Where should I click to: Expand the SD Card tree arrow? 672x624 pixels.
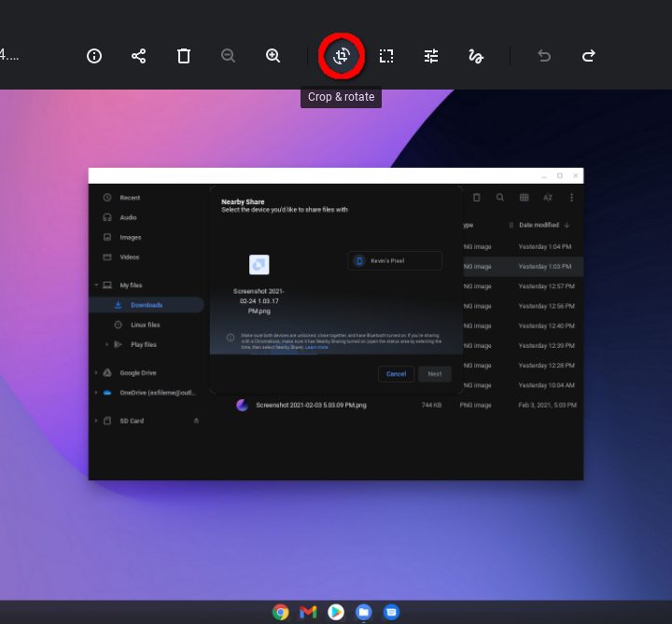[x=96, y=421]
